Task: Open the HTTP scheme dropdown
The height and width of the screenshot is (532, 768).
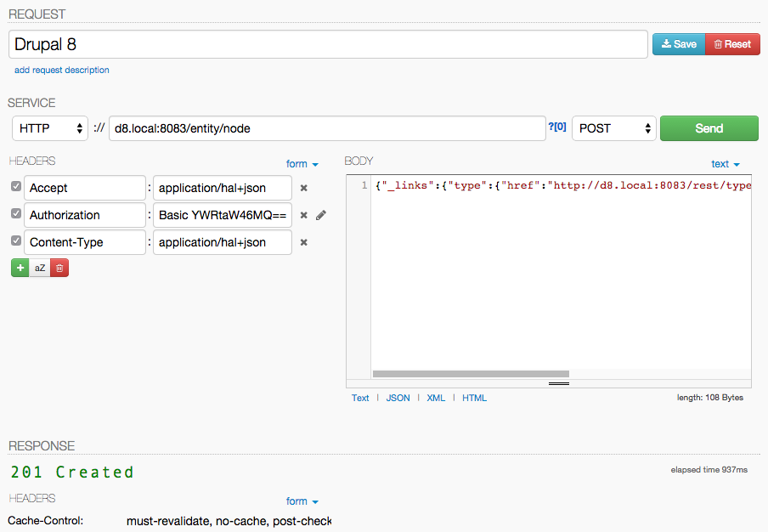Action: (50, 128)
